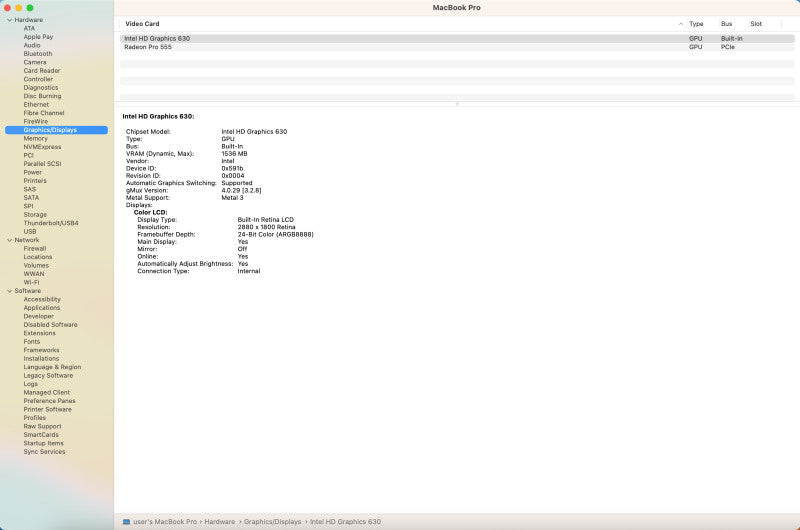
Task: Select Camera in the sidebar
Action: click(35, 62)
